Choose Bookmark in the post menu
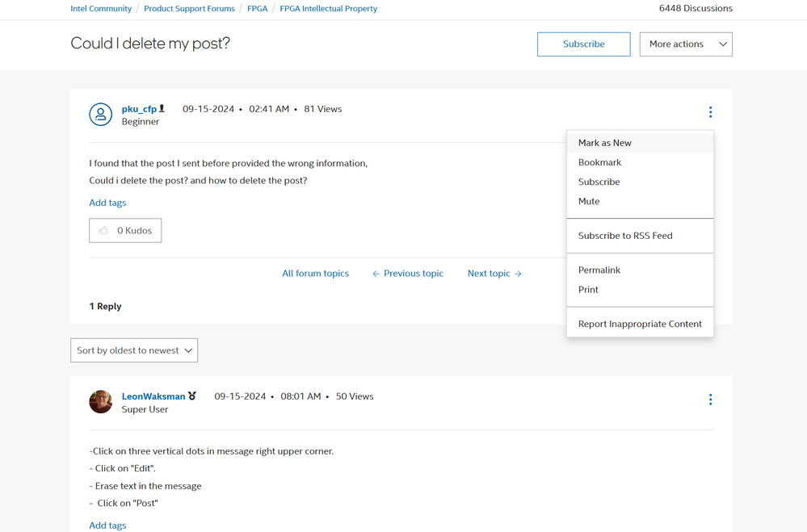Screen dimensions: 807x532 (x=640, y=162)
